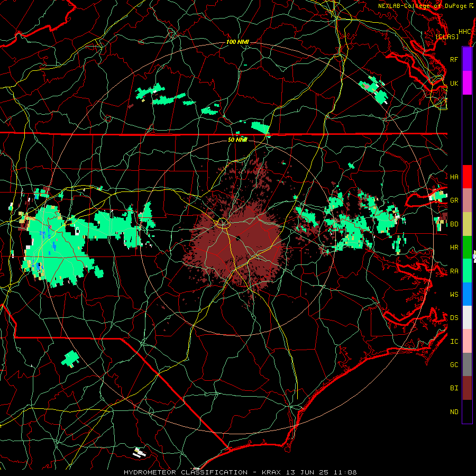Select the WS blue legend swatch

[467, 294]
